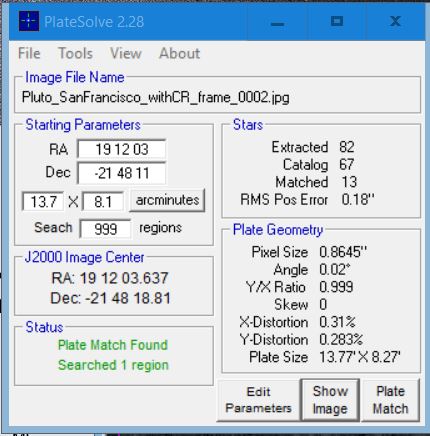Image resolution: width=430 pixels, height=436 pixels.
Task: Click the X-Distortion value 0.31%
Action: click(x=337, y=322)
